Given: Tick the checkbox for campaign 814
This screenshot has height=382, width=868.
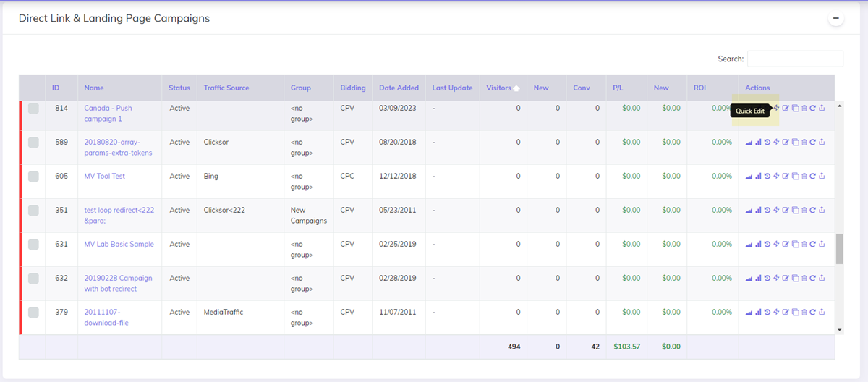Looking at the screenshot, I should pos(33,109).
